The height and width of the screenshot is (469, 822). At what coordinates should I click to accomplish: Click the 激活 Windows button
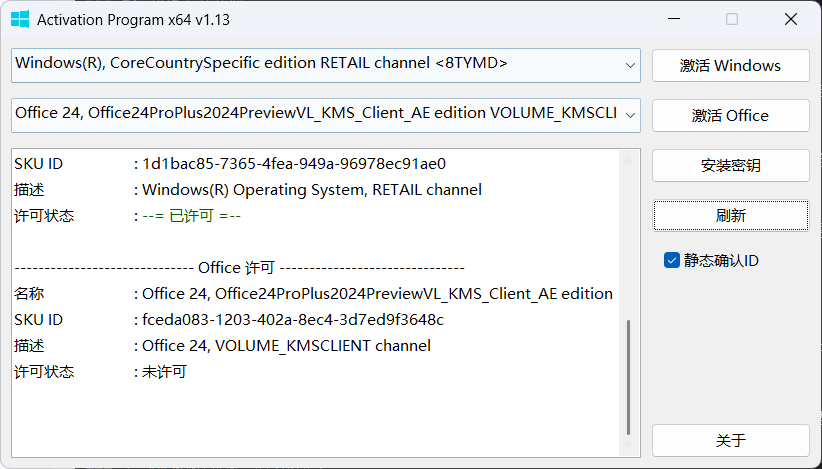coord(730,66)
